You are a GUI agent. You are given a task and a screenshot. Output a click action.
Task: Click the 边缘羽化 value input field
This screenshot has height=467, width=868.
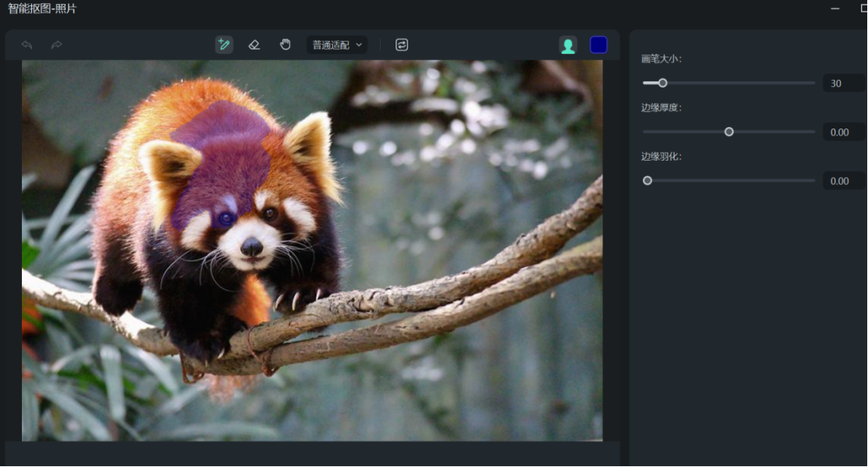pyautogui.click(x=843, y=180)
